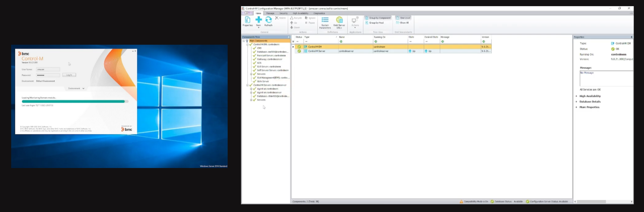The image size is (644, 212).
Task: Toggle One Level grid descendants
Action: [403, 18]
